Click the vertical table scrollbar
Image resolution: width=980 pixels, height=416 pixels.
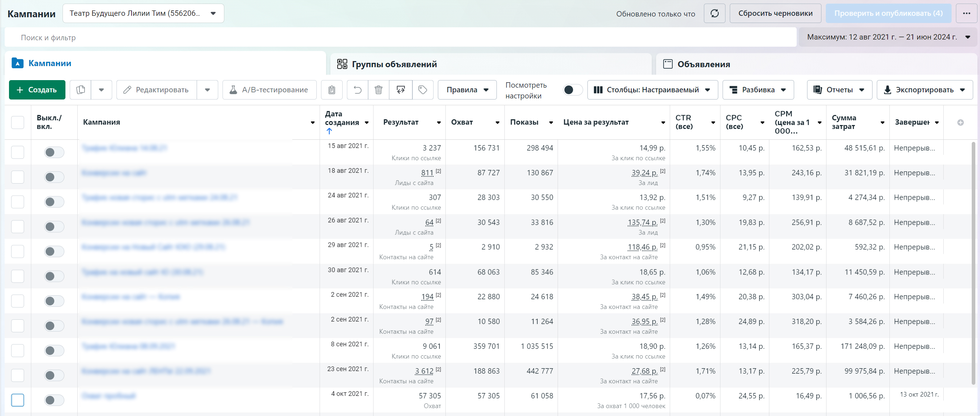(973, 262)
